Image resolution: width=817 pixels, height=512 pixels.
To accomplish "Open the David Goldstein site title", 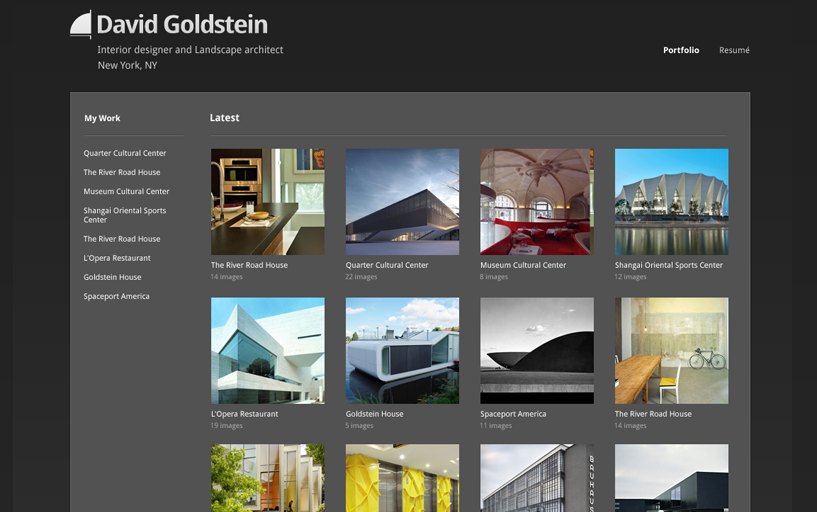I will [x=182, y=24].
